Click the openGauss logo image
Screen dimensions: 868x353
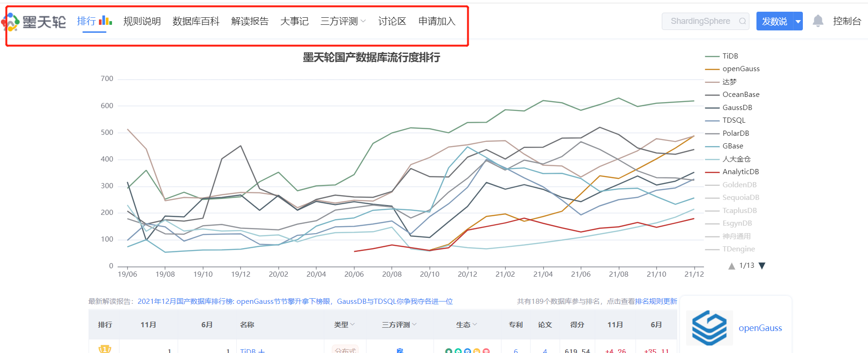pos(710,328)
